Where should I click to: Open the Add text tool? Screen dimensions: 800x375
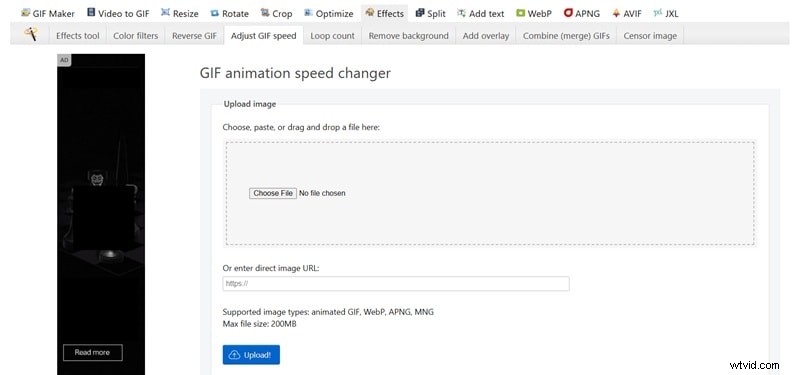tap(481, 13)
